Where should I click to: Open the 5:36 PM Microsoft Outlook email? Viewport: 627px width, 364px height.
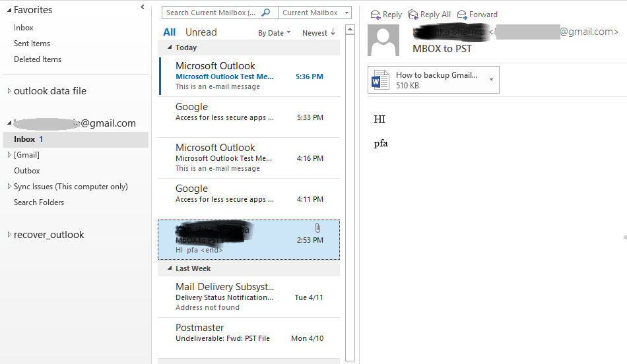[249, 76]
